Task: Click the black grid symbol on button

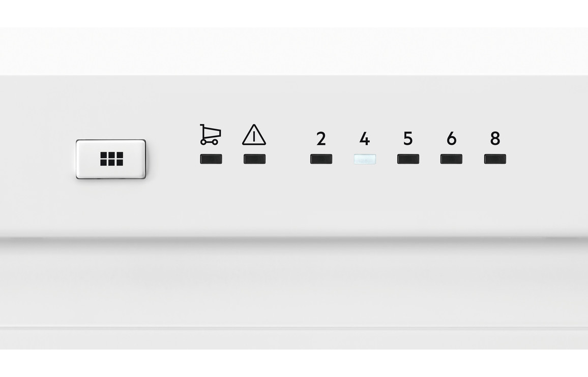Action: pyautogui.click(x=112, y=159)
